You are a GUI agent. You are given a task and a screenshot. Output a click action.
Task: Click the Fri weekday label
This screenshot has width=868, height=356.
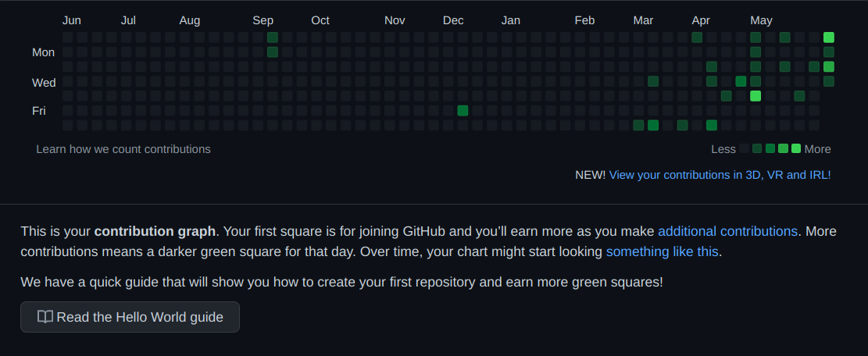tap(39, 111)
